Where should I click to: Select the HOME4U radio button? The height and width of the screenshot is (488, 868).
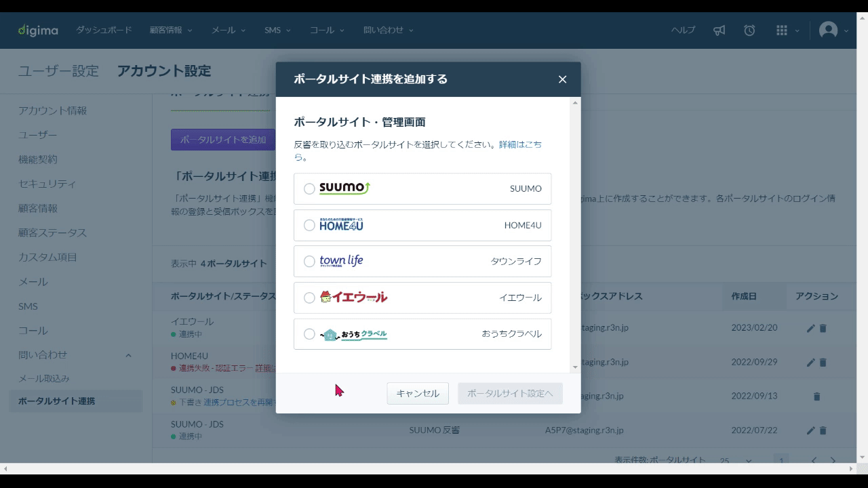click(x=309, y=226)
